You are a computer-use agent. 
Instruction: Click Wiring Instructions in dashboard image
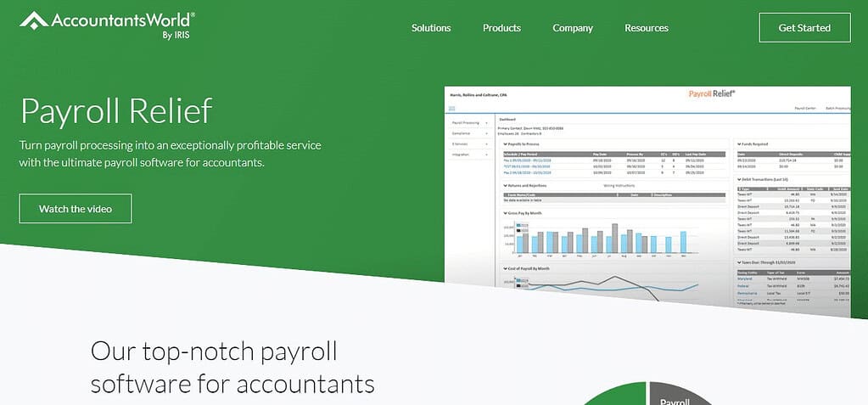coord(619,186)
